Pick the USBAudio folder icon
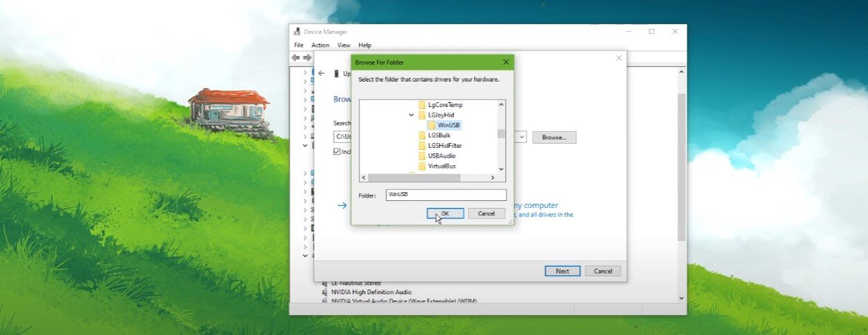The height and width of the screenshot is (335, 868). (x=422, y=156)
